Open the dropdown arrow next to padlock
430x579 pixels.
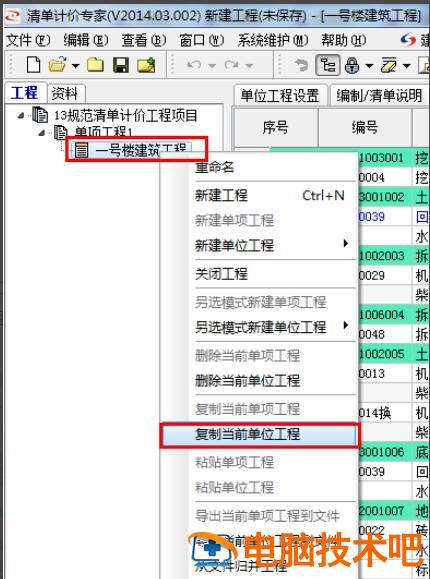[369, 66]
